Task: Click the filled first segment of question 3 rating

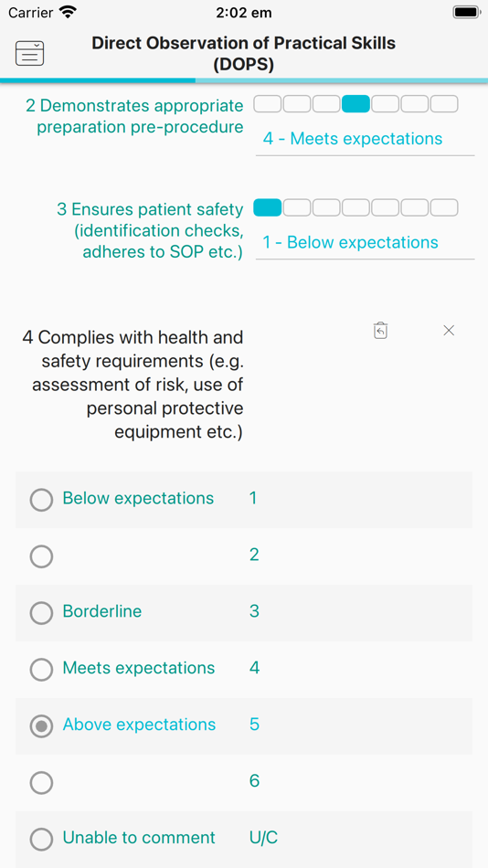Action: (268, 207)
